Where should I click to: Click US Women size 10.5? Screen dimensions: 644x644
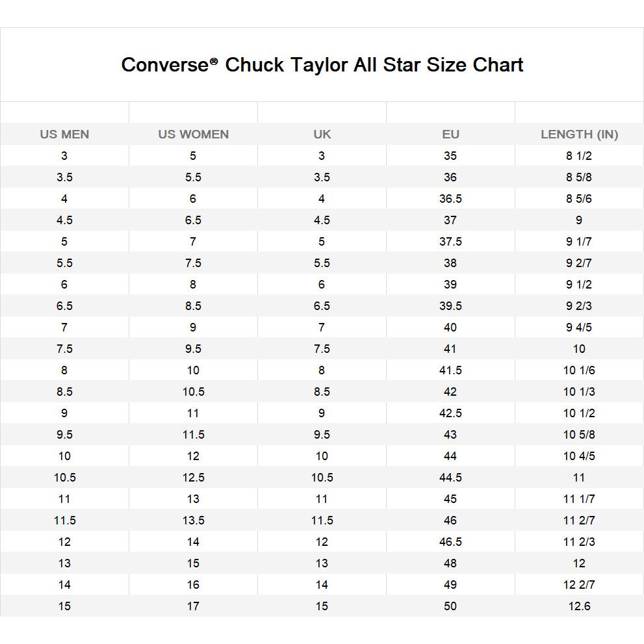194,392
